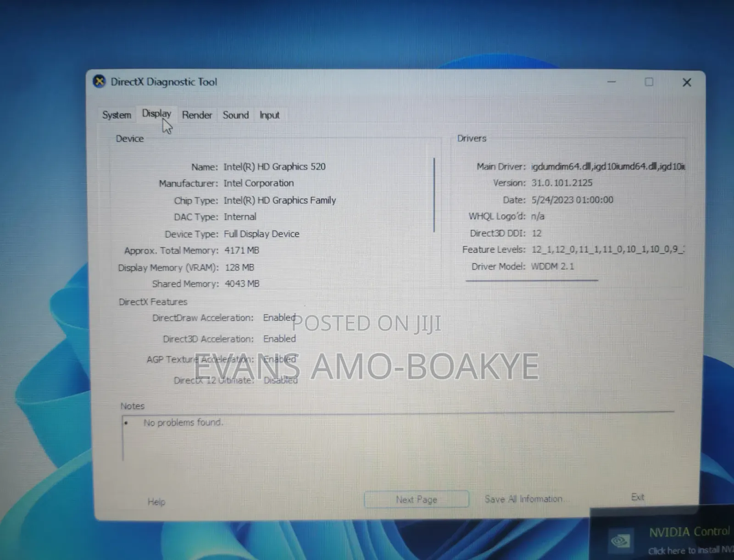Click the Next Page button
This screenshot has width=734, height=560.
point(417,499)
